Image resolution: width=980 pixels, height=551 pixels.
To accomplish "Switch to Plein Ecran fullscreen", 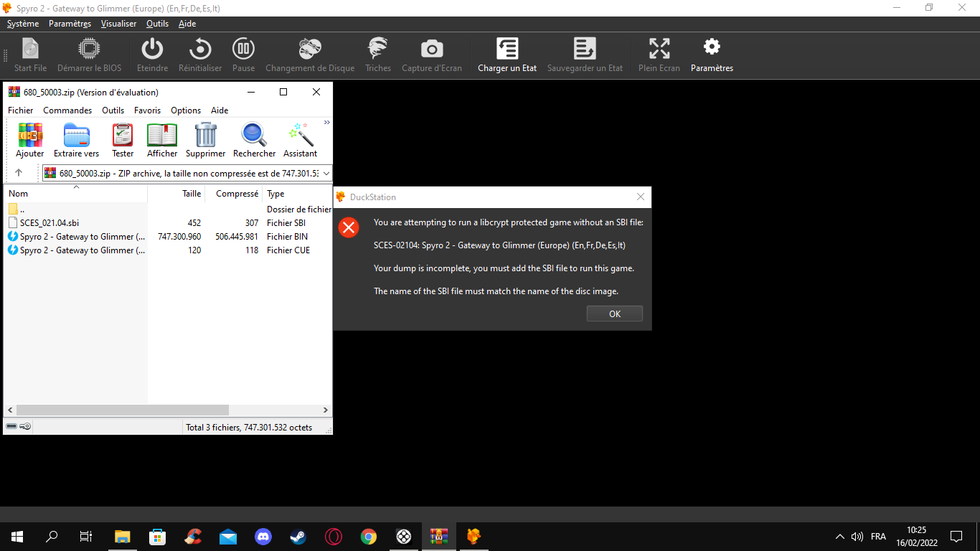I will pos(659,55).
